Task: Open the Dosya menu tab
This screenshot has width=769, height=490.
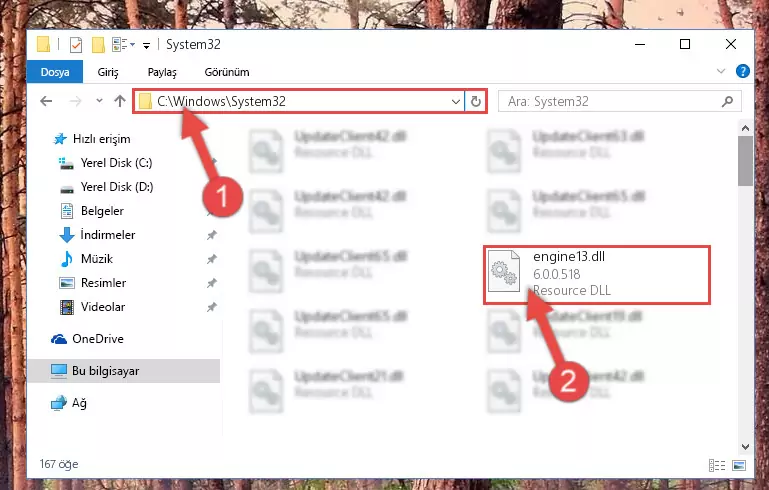Action: [x=54, y=72]
